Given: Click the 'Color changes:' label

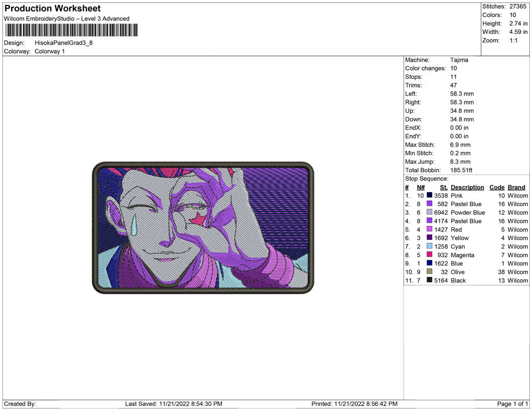Looking at the screenshot, I should coord(426,69).
